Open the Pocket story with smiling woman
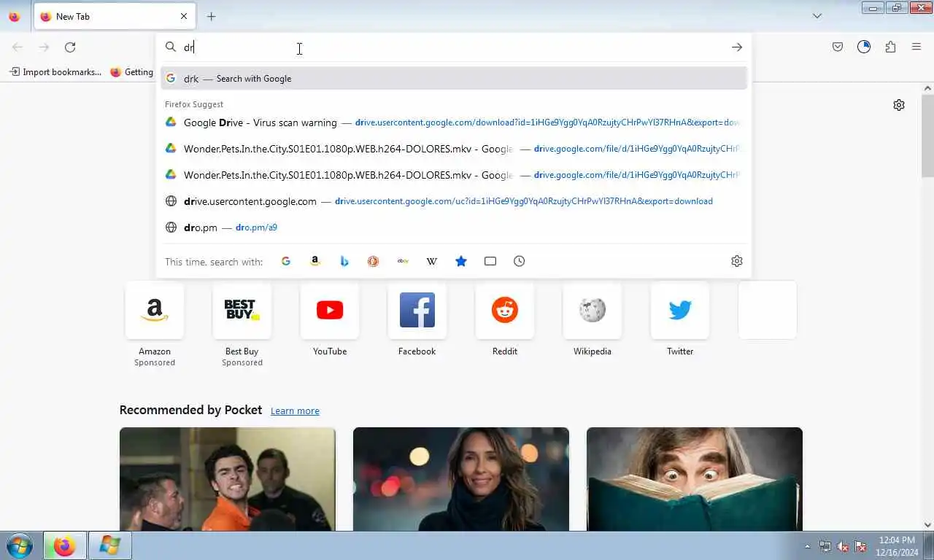 (x=461, y=479)
